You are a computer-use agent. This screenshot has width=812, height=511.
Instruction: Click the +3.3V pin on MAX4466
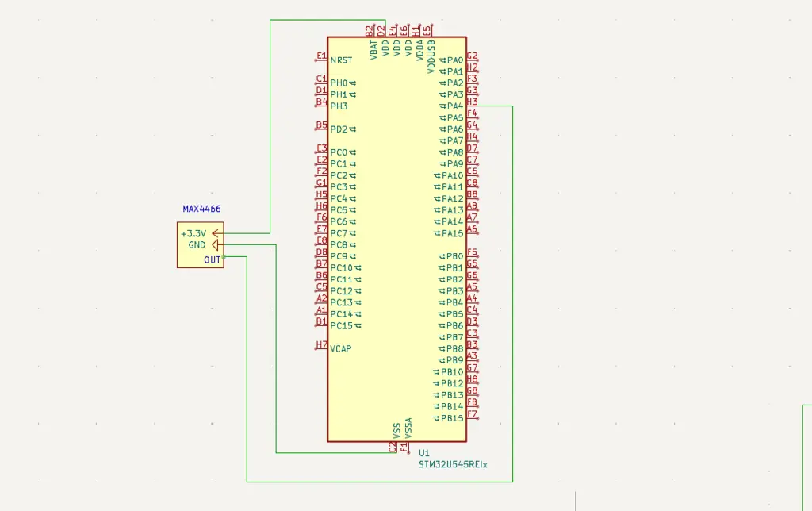[193, 234]
